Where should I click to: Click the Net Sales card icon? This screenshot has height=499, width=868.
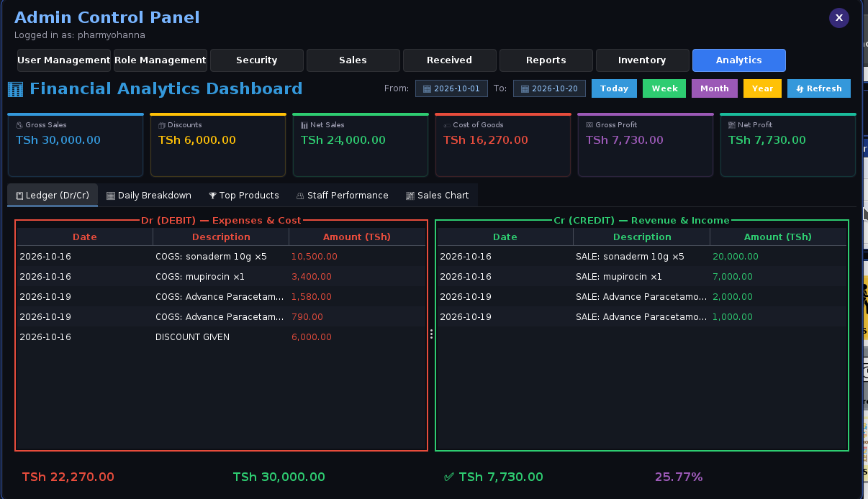[304, 125]
